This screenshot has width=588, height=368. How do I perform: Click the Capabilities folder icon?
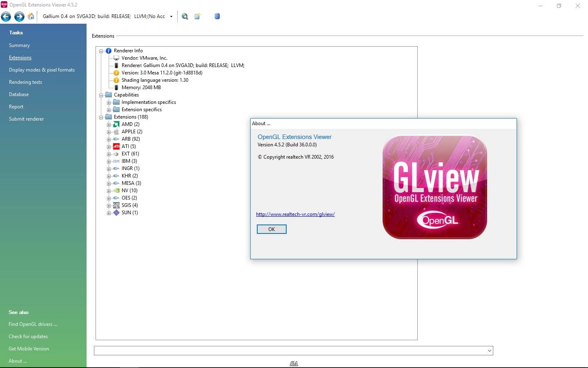[109, 95]
